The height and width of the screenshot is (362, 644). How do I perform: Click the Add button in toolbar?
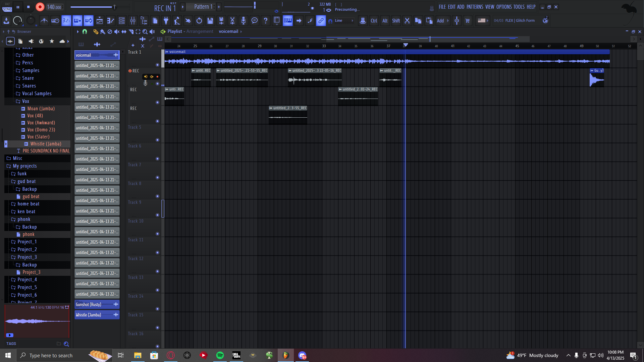440,21
